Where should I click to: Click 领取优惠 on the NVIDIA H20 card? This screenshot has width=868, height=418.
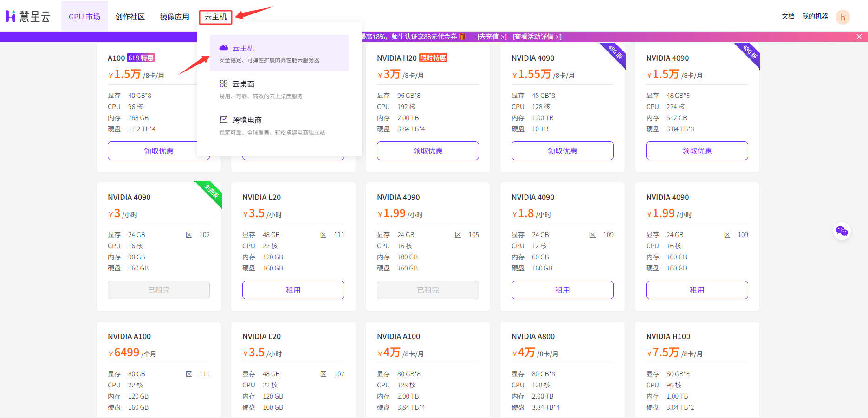(428, 151)
